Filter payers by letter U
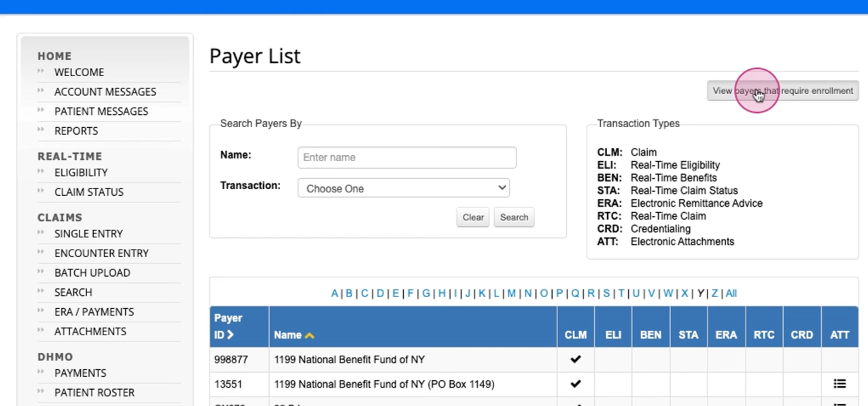The width and height of the screenshot is (868, 406). pos(636,294)
